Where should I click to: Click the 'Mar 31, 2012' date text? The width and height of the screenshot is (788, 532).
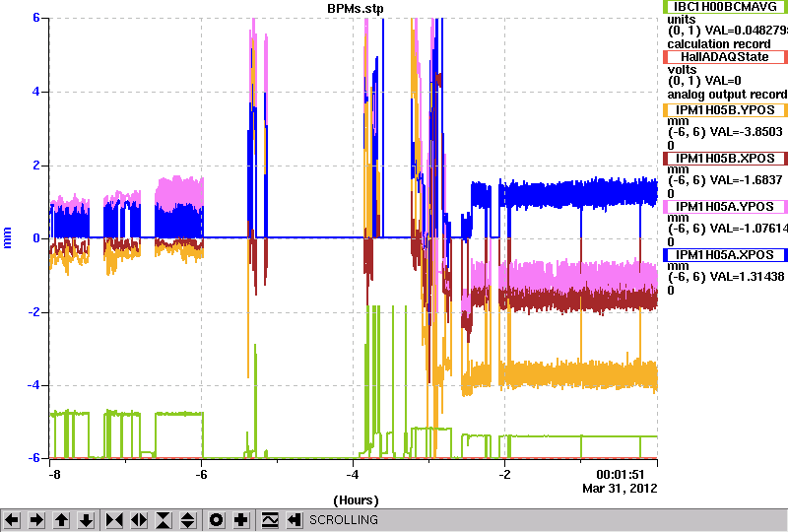pos(620,489)
